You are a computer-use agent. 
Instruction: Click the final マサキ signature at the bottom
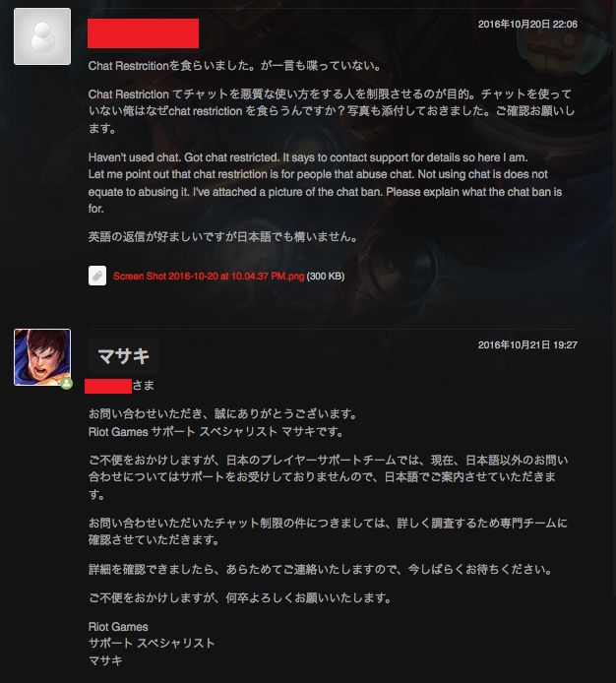pos(105,660)
